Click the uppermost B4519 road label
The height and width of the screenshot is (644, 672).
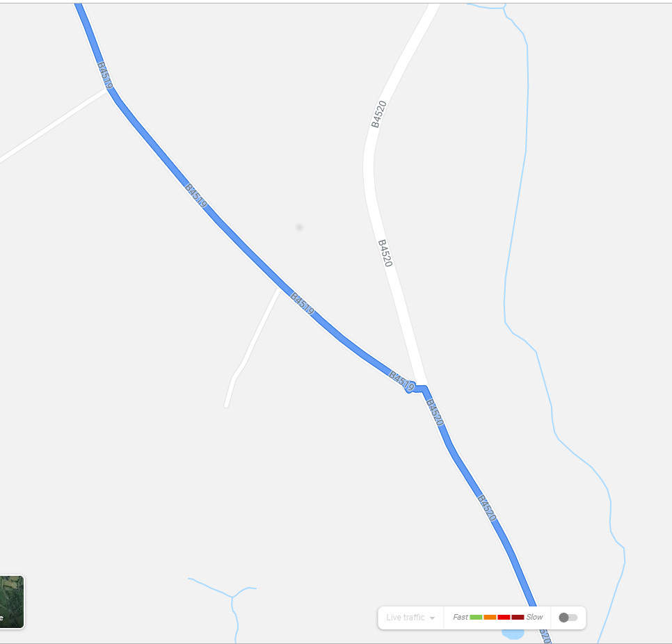pos(104,75)
